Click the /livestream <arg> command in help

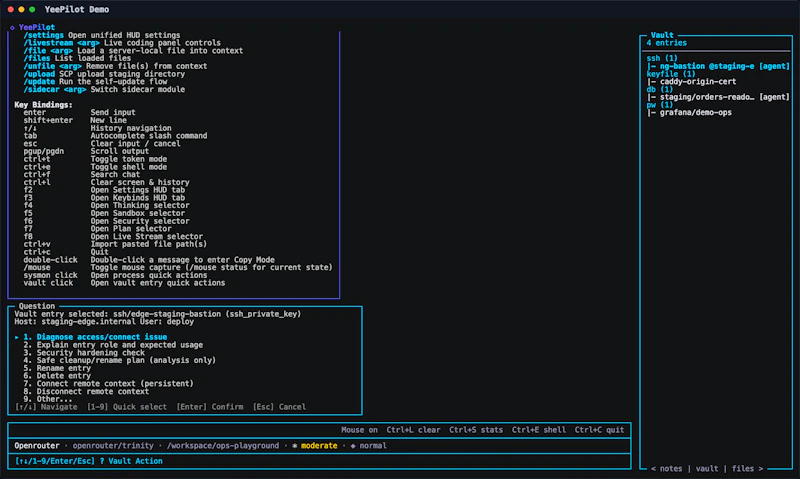61,43
